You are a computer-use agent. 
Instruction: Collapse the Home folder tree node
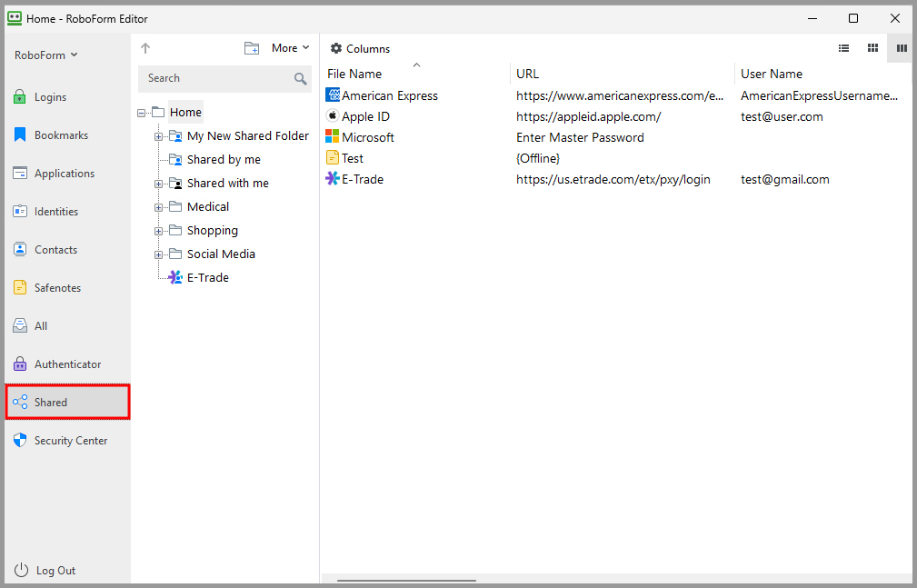coord(141,113)
